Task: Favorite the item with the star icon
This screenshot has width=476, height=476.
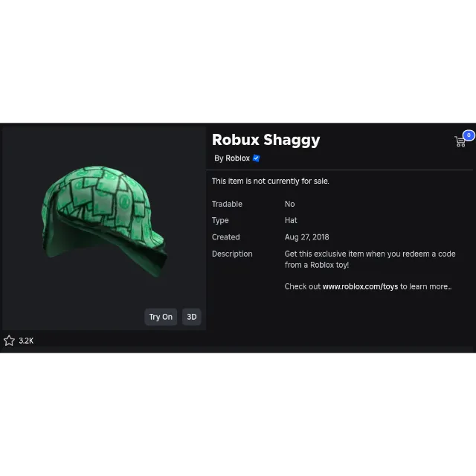Action: (x=9, y=341)
